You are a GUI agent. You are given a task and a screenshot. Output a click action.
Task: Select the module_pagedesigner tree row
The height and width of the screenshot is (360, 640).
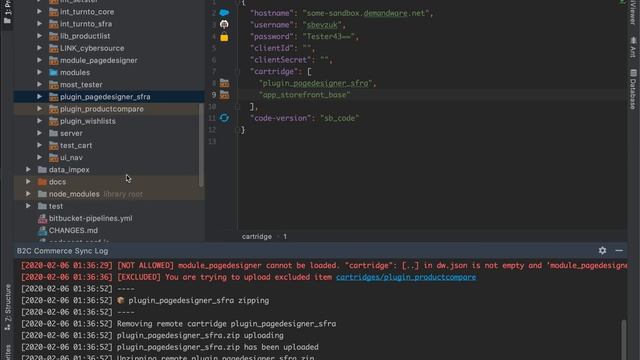[109, 60]
